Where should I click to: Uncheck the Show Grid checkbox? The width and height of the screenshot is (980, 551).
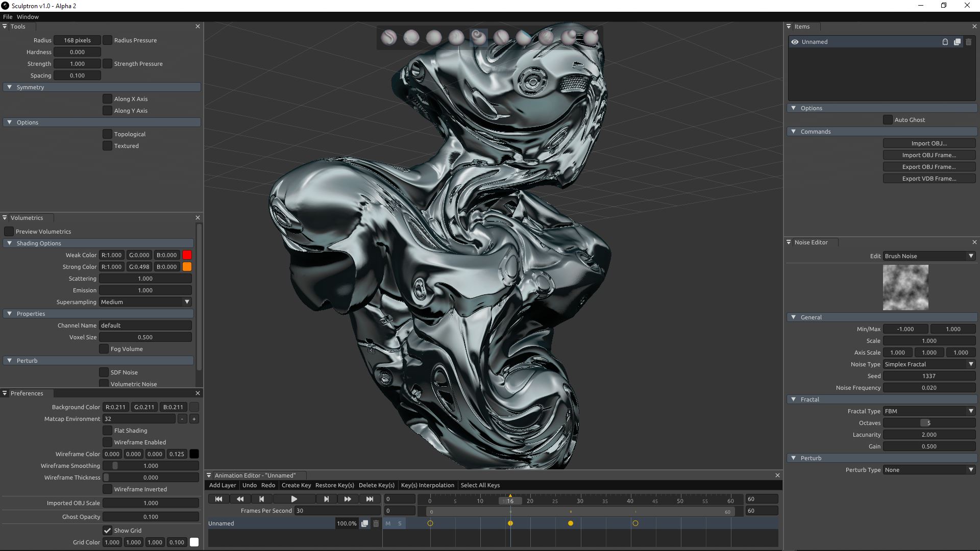pyautogui.click(x=107, y=531)
